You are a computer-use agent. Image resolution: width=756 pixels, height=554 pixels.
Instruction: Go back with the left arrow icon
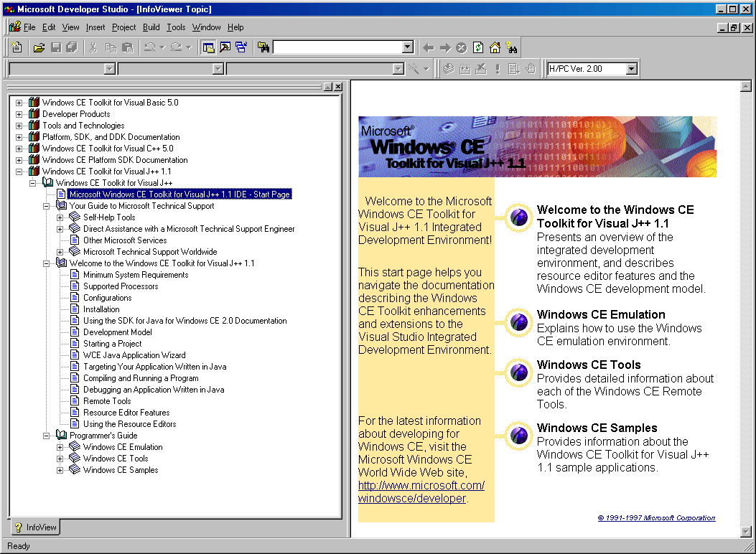coord(428,47)
